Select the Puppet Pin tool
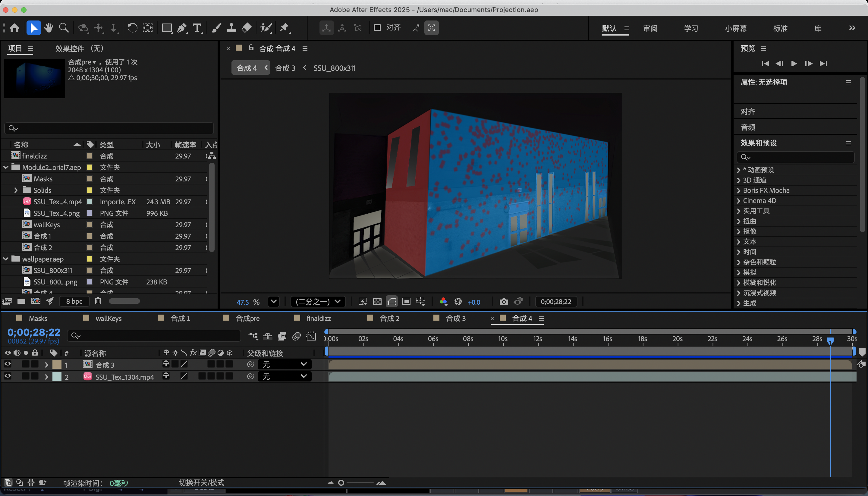This screenshot has height=496, width=868. [285, 28]
